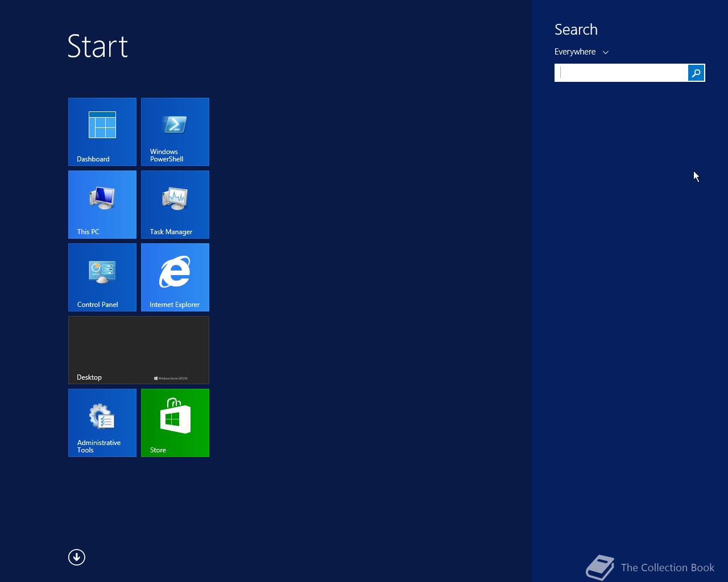
Task: Click the magnifier search button
Action: click(696, 73)
